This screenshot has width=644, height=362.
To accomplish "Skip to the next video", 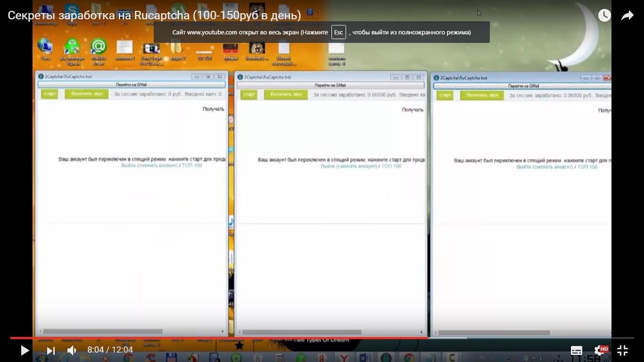I will pos(50,350).
